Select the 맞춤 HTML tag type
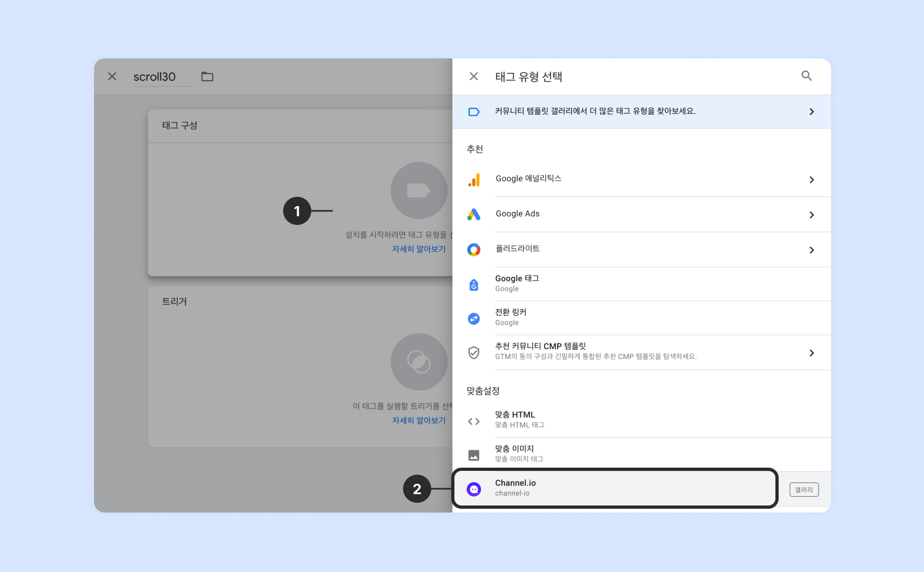The height and width of the screenshot is (572, 924). [x=641, y=420]
